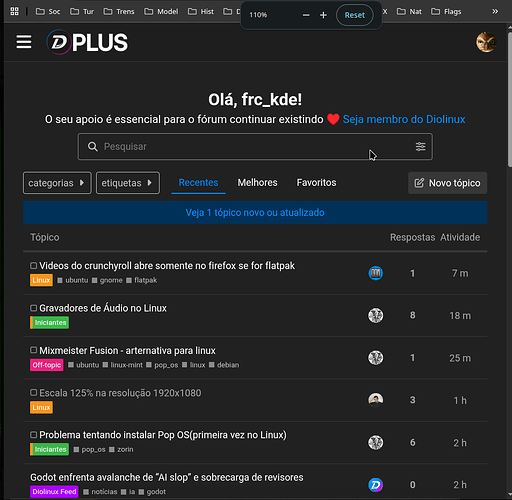Screen dimensions: 512x500
Task: Click the zoom out minus icon
Action: click(306, 15)
